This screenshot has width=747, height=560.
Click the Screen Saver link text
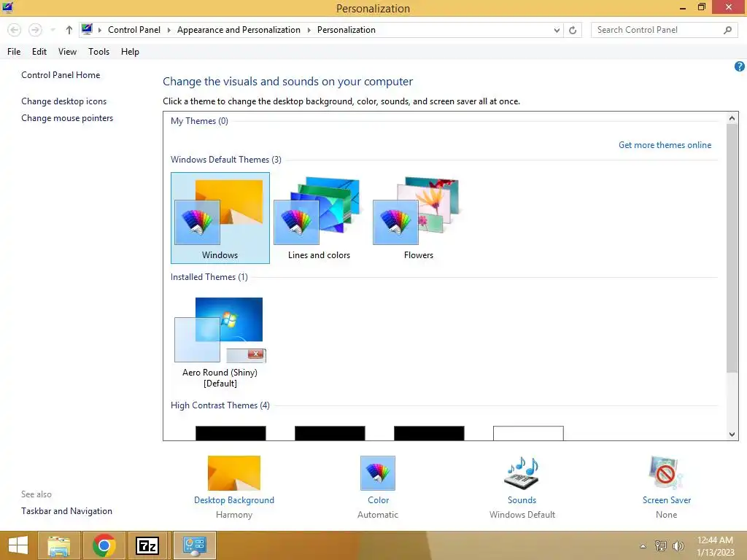667,500
